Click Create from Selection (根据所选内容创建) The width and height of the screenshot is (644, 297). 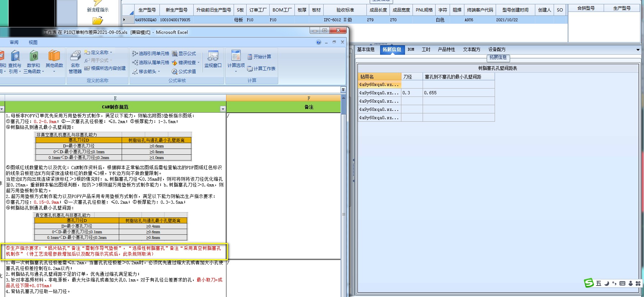tap(105, 68)
